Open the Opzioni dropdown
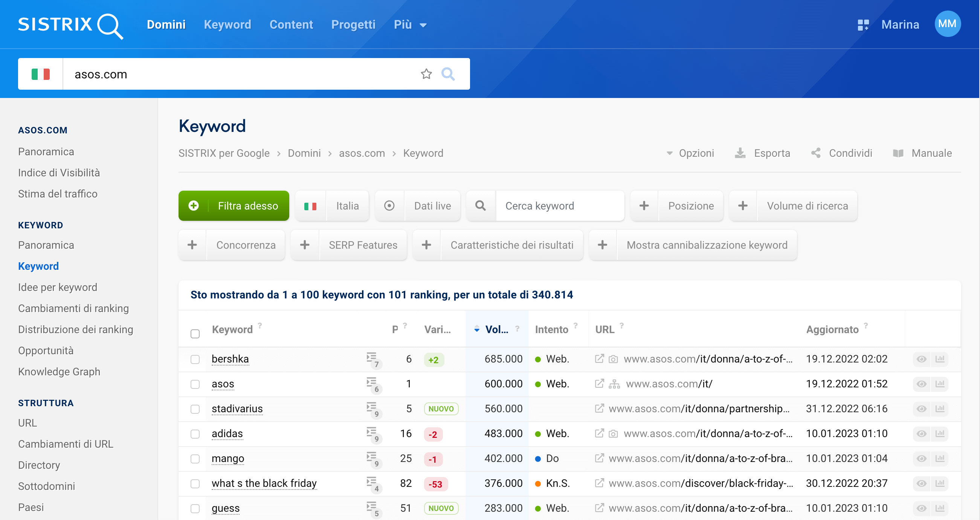980x520 pixels. [690, 153]
